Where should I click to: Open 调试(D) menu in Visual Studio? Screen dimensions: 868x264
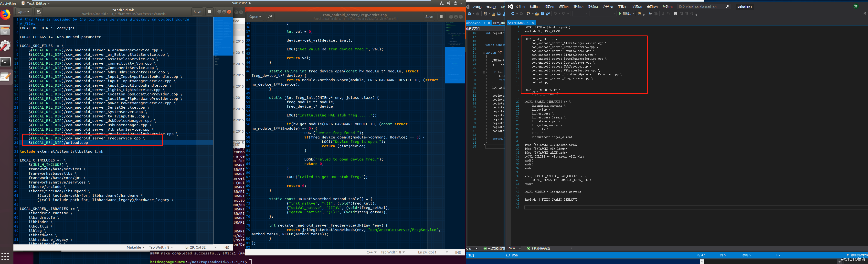(x=579, y=7)
